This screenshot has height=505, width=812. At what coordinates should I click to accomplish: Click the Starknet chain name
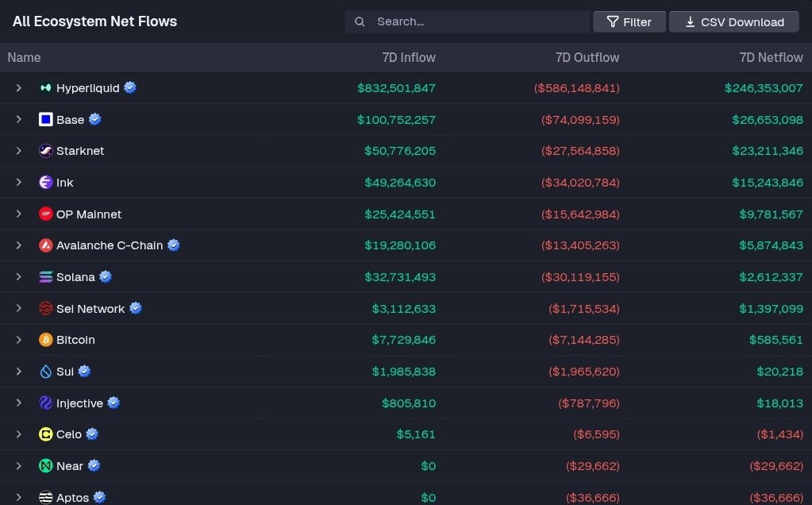[80, 151]
